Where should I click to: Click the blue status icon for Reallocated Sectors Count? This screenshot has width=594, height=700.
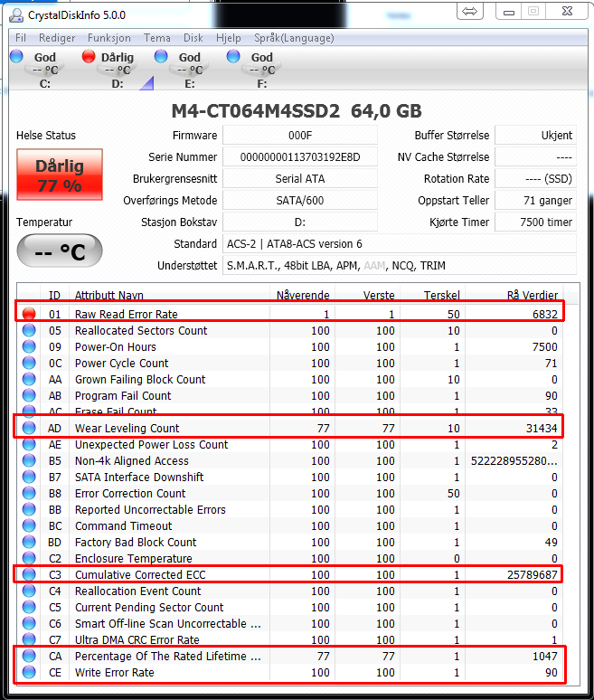pyautogui.click(x=29, y=330)
